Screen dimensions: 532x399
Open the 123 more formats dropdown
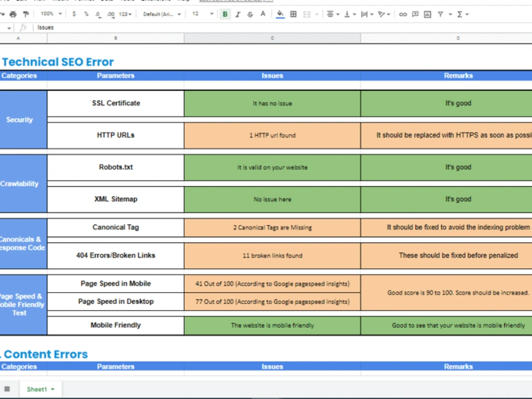click(125, 14)
